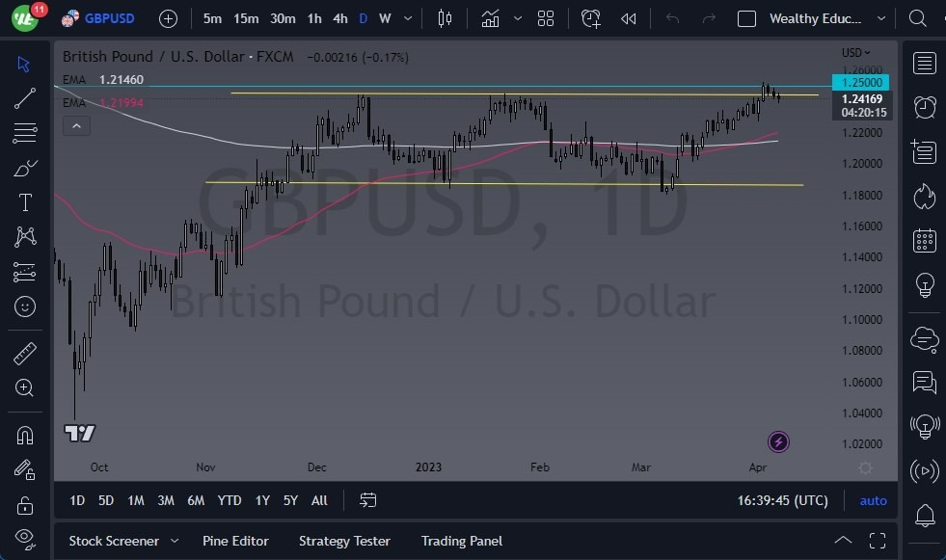Select the Trend Line drawing tool
Screen dimensions: 946x560
24,98
